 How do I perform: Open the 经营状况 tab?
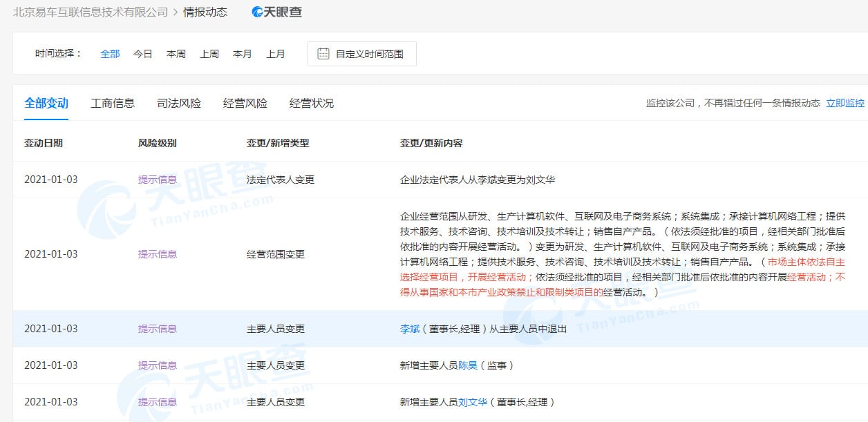pos(311,103)
